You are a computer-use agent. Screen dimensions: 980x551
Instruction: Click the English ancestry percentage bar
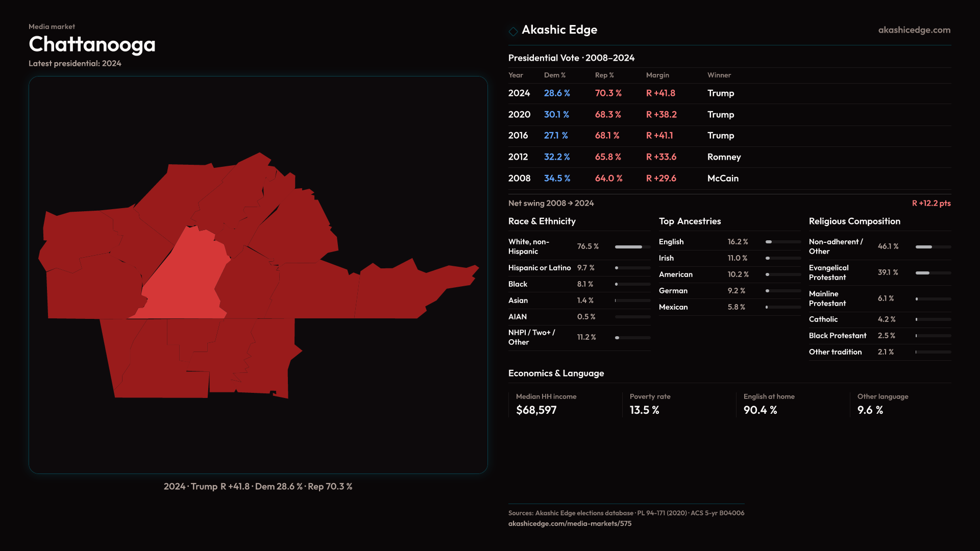coord(782,242)
